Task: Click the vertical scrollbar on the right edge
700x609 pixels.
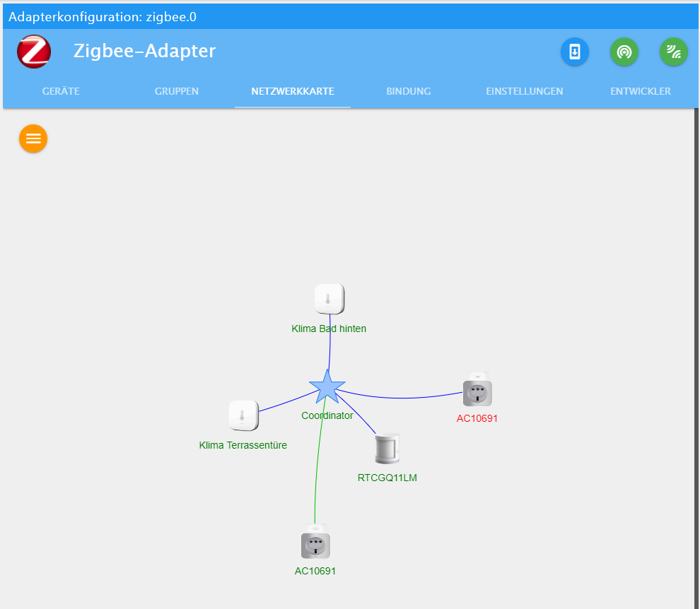Action: (696, 357)
